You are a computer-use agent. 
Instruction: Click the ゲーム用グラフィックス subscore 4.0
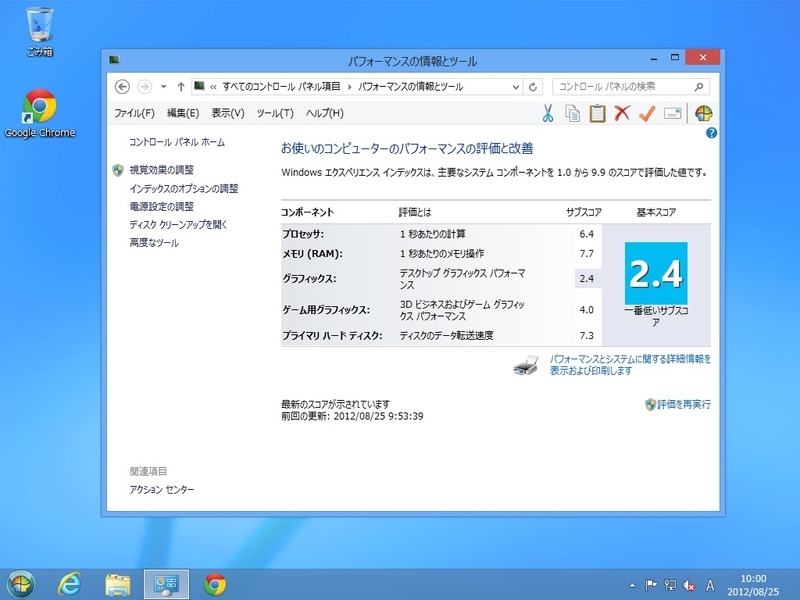pyautogui.click(x=587, y=310)
